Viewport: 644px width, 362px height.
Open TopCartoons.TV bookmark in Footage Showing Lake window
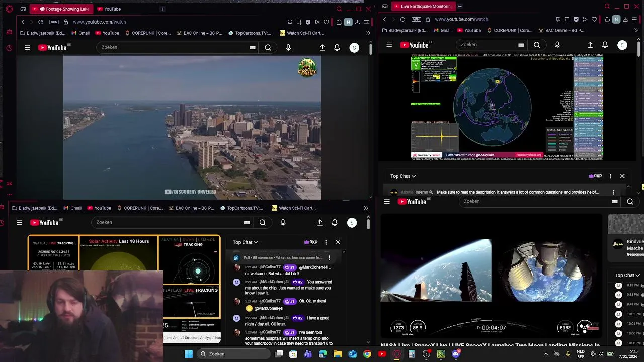(250, 33)
